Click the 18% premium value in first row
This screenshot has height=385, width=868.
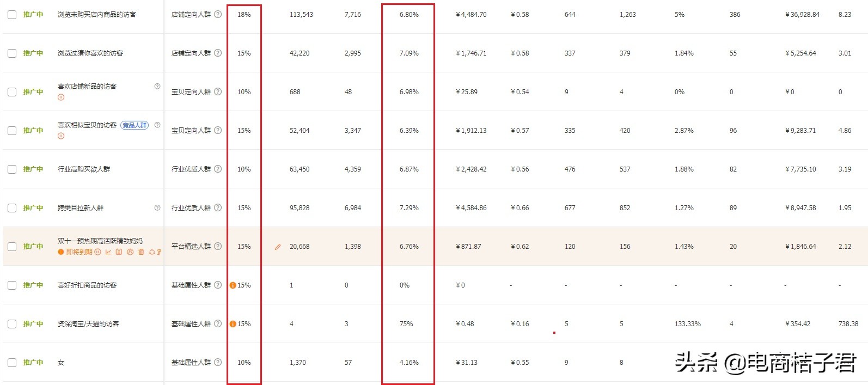click(244, 15)
